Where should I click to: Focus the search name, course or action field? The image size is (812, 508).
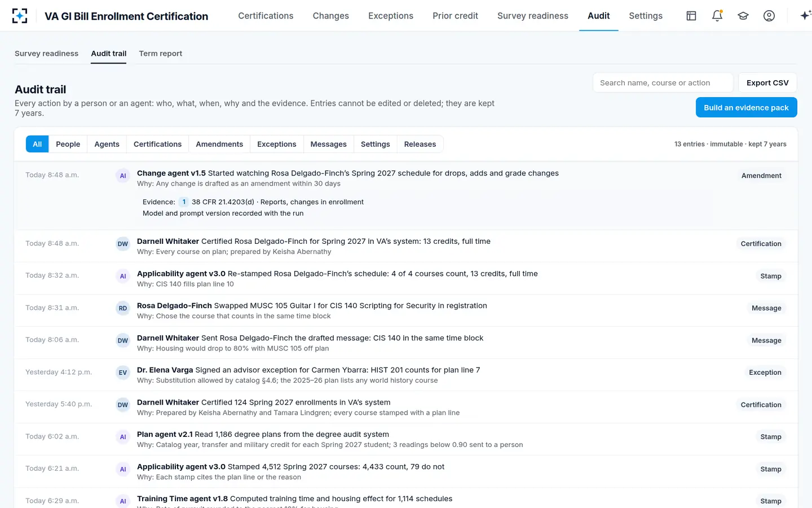(x=663, y=82)
